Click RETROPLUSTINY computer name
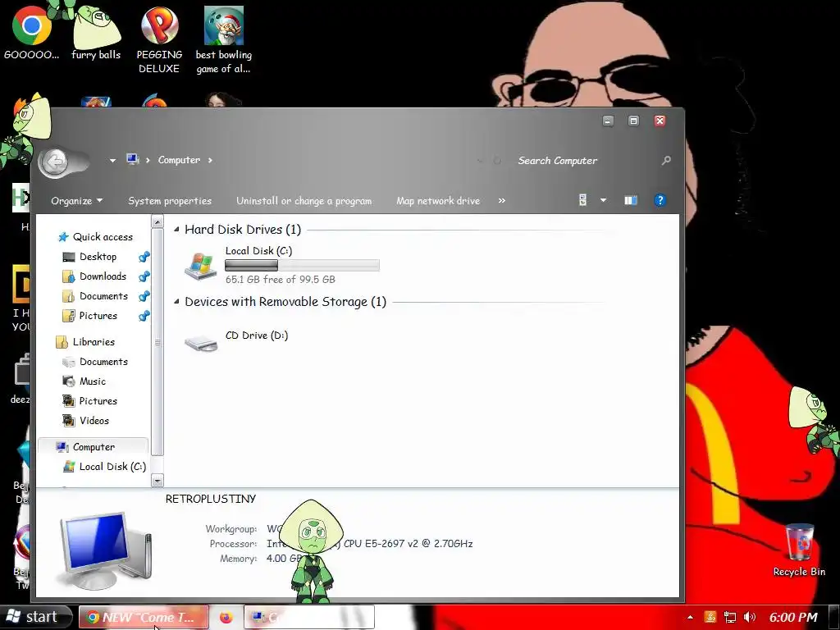Image resolution: width=840 pixels, height=630 pixels. 211,499
